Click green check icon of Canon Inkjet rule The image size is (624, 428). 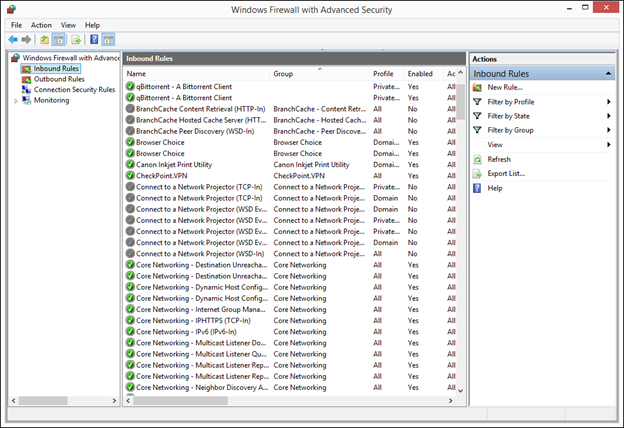[130, 164]
